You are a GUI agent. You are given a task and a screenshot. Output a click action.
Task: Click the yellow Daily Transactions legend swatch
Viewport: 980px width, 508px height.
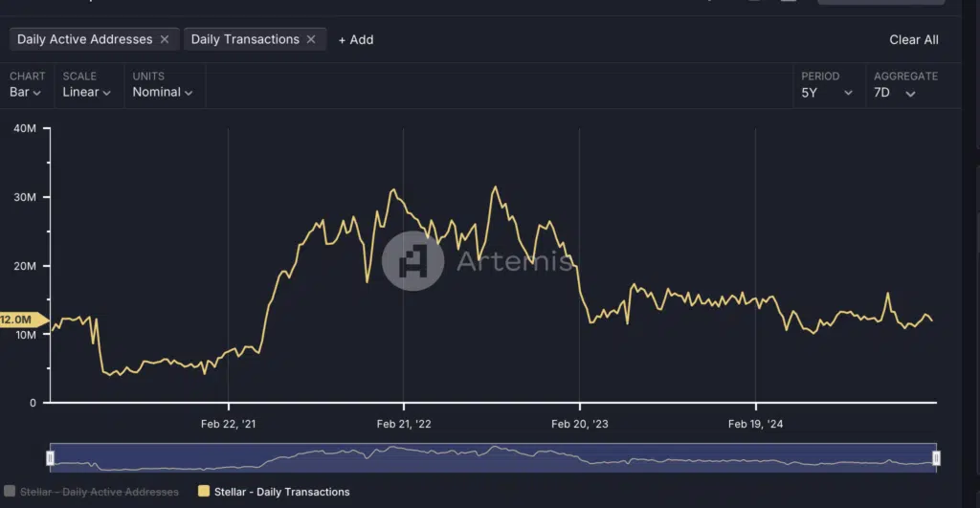coord(204,491)
